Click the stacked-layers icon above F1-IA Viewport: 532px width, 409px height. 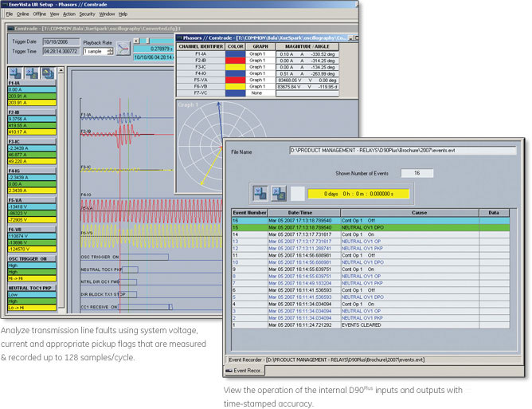tap(48, 73)
